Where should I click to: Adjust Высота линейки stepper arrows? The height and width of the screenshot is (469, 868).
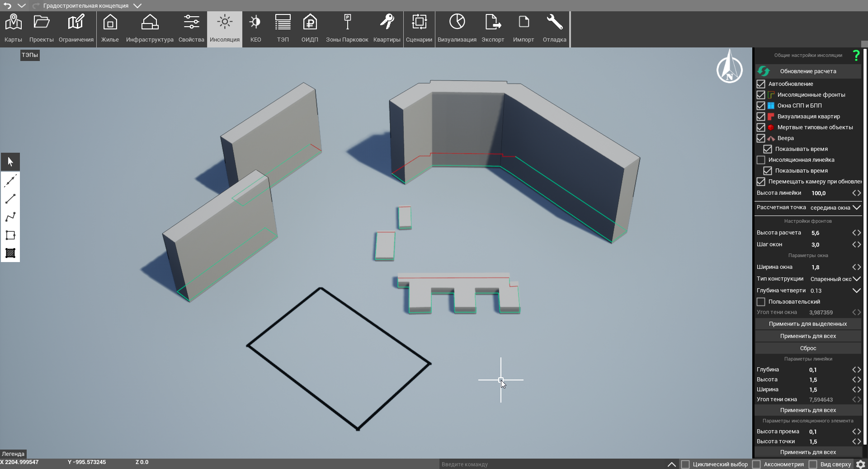coord(856,193)
